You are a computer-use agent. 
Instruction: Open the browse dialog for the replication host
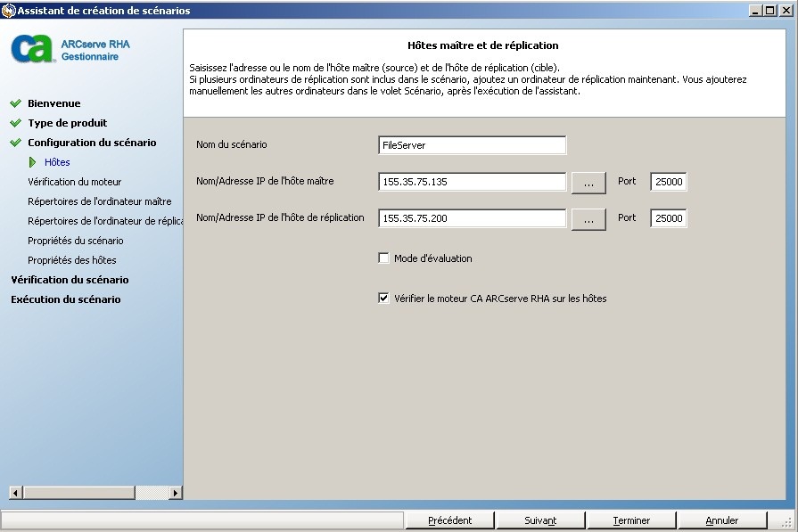[588, 218]
